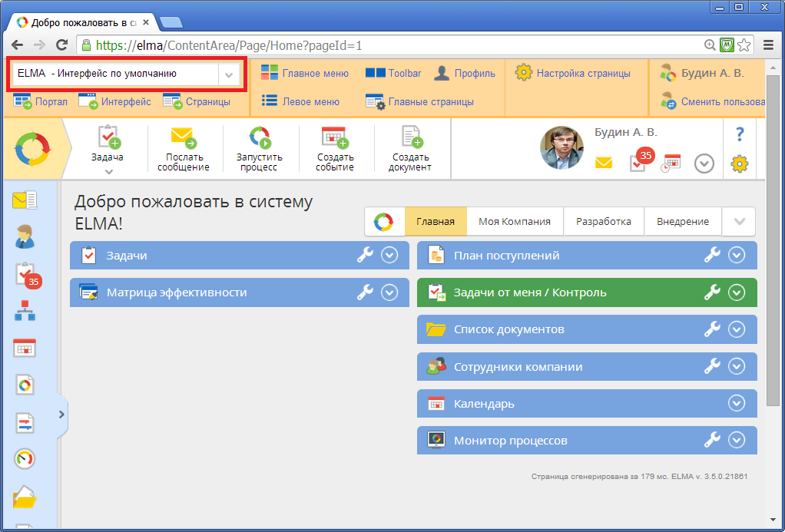Bookmark this page with the star icon
785x532 pixels.
click(x=744, y=45)
